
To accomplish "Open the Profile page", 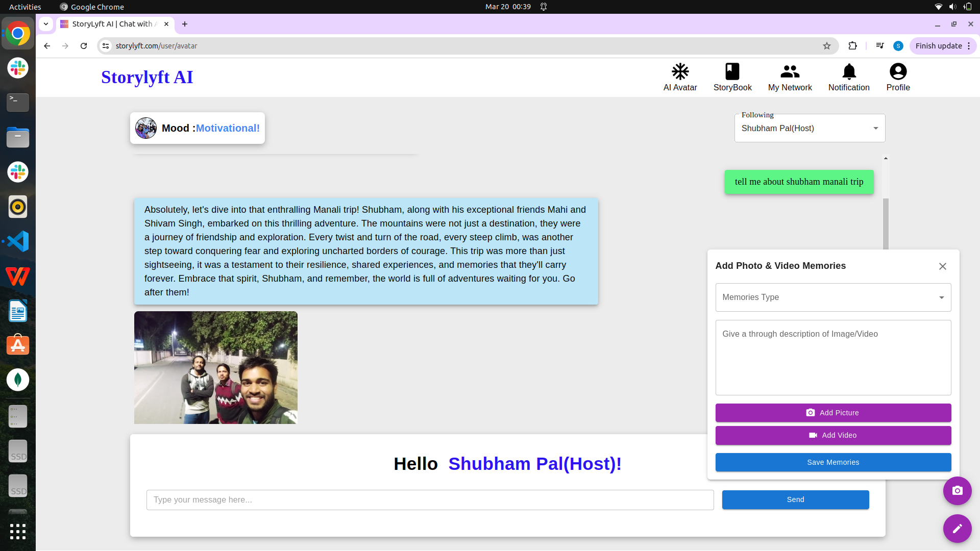I will point(898,77).
